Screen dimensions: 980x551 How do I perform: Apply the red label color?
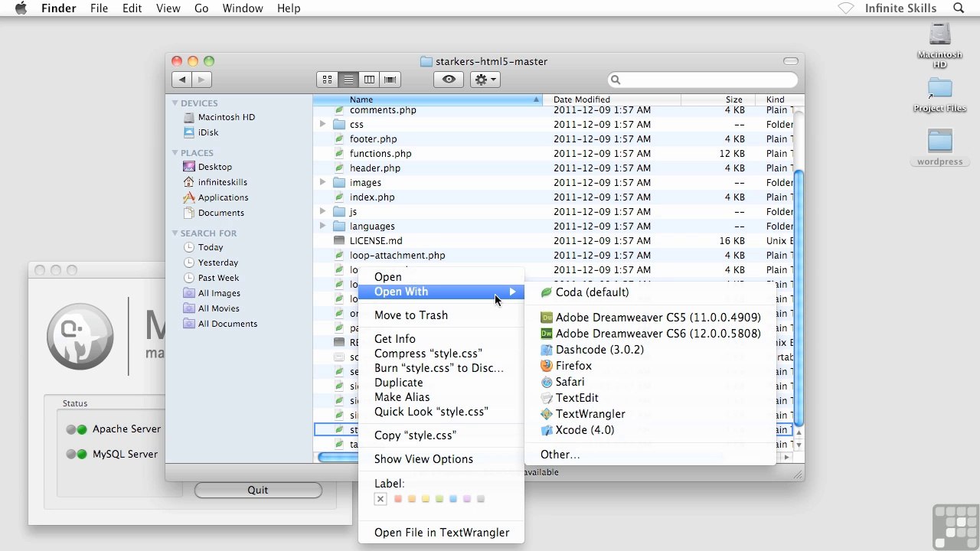[x=398, y=499]
